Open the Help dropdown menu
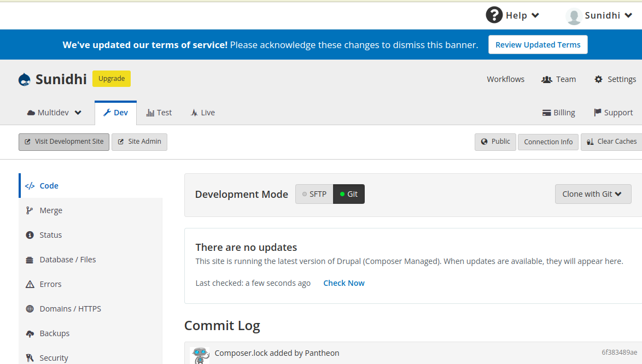This screenshot has height=364, width=642. tap(512, 15)
